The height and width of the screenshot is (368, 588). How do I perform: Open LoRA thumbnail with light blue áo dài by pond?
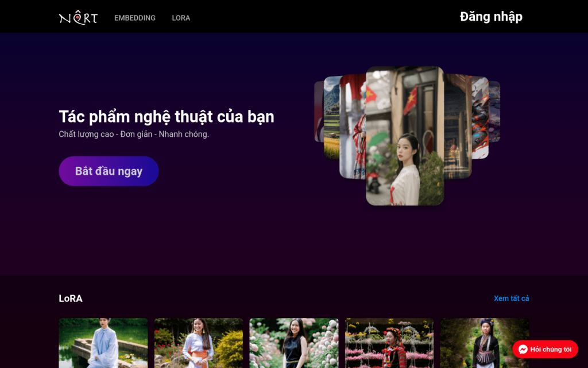click(x=103, y=343)
